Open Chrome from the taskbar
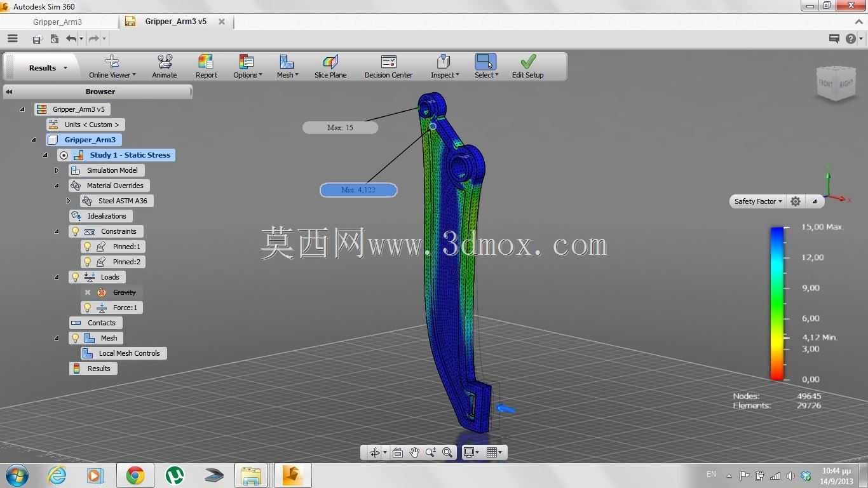This screenshot has height=488, width=868. click(x=135, y=475)
